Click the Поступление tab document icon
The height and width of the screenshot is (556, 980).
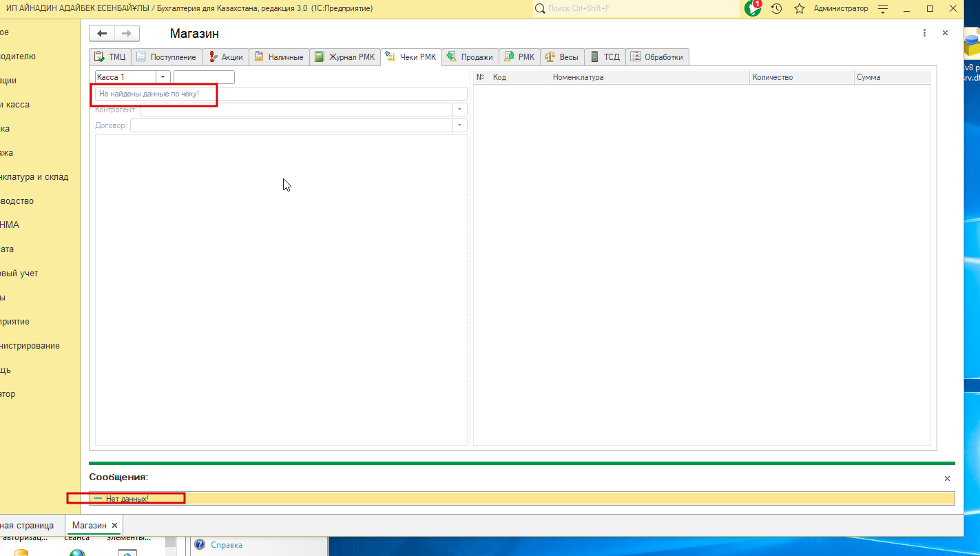(141, 57)
